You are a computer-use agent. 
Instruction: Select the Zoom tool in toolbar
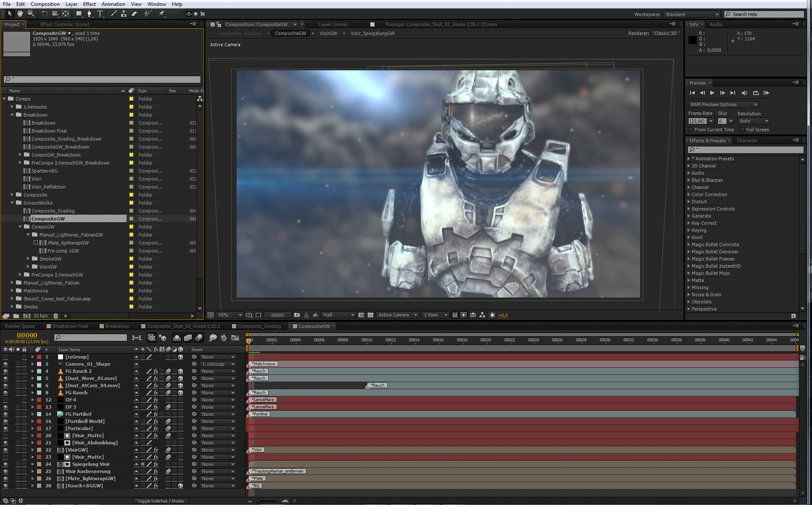point(31,14)
